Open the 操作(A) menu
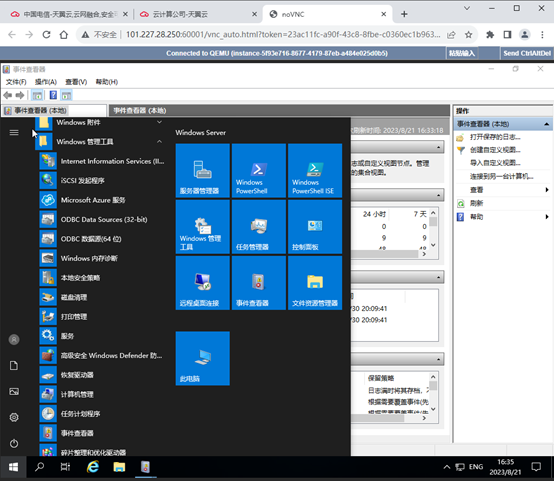Image resolution: width=554 pixels, height=481 pixels. pos(46,82)
